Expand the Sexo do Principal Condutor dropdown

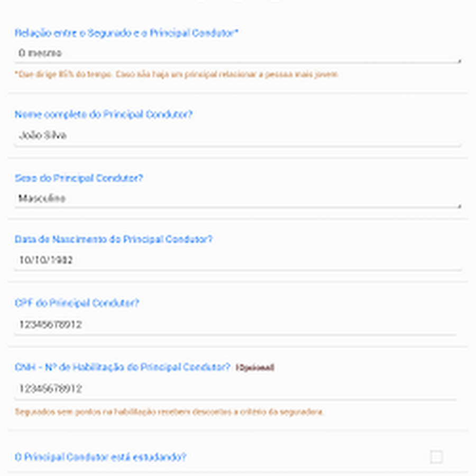tap(237, 199)
